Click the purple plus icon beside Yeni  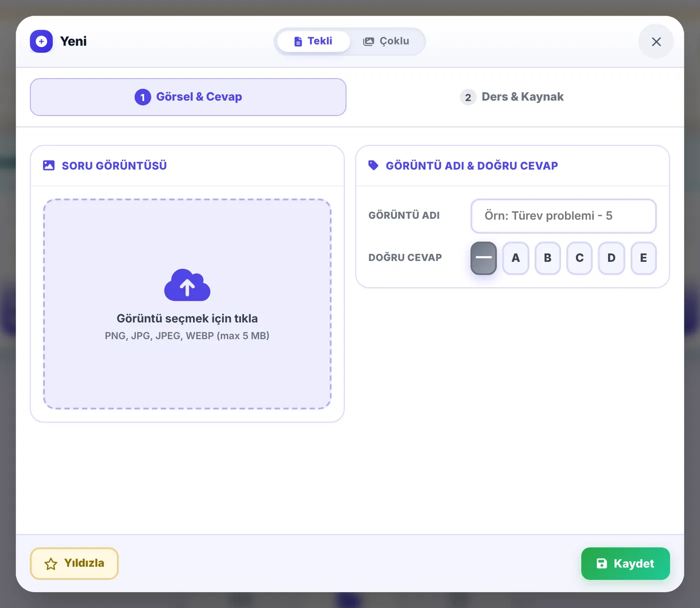41,41
